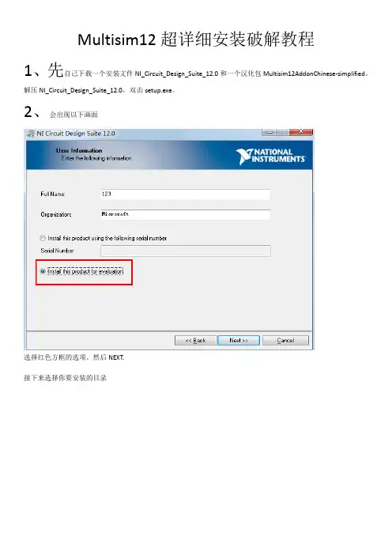Click the Multisim12 tutorial heading
The image size is (392, 555).
196,39
